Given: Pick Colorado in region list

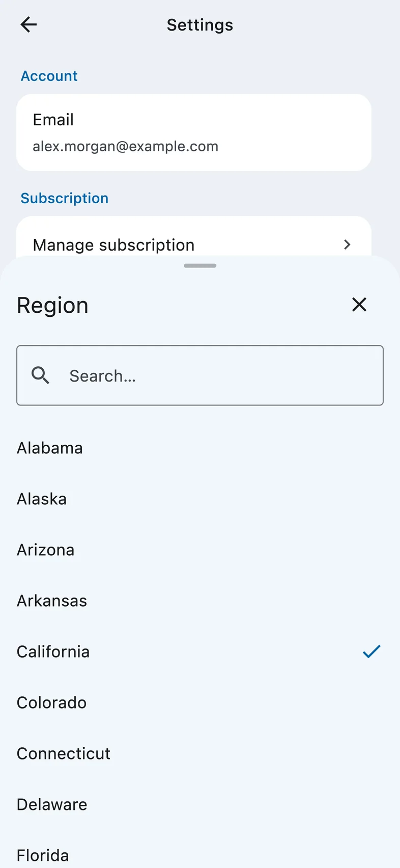Looking at the screenshot, I should [x=200, y=702].
